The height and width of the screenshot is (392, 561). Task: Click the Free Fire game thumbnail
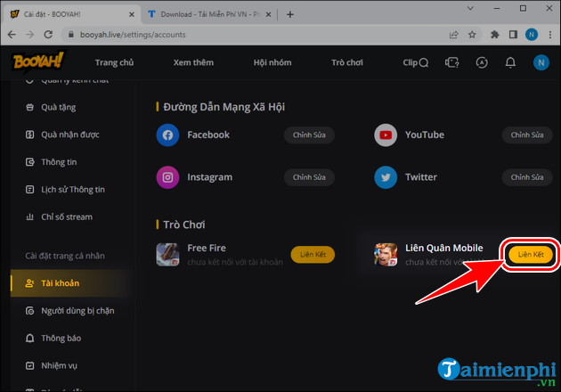click(167, 255)
